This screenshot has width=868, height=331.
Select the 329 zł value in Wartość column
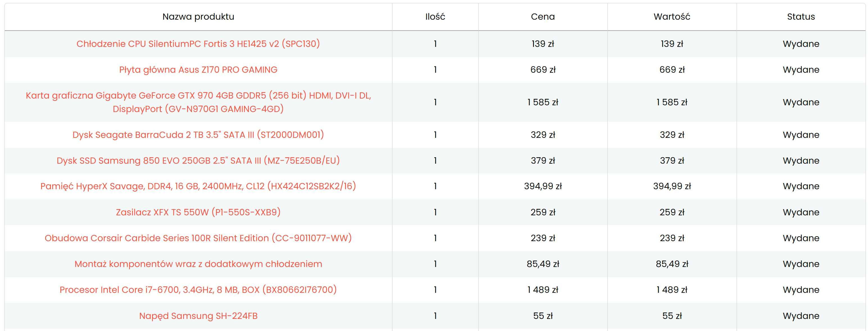click(672, 135)
